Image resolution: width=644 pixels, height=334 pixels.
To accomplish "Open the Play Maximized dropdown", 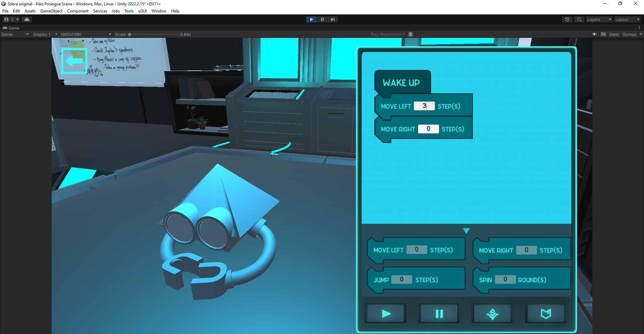I will tap(387, 35).
